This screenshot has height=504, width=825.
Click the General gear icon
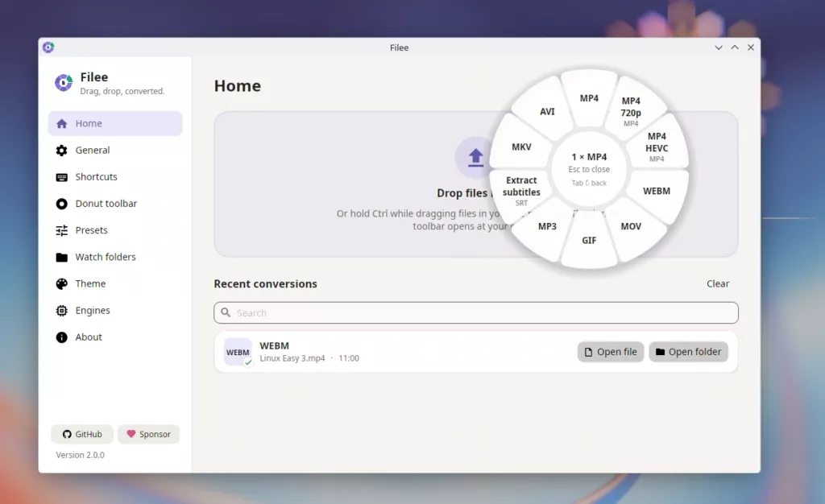pos(61,151)
